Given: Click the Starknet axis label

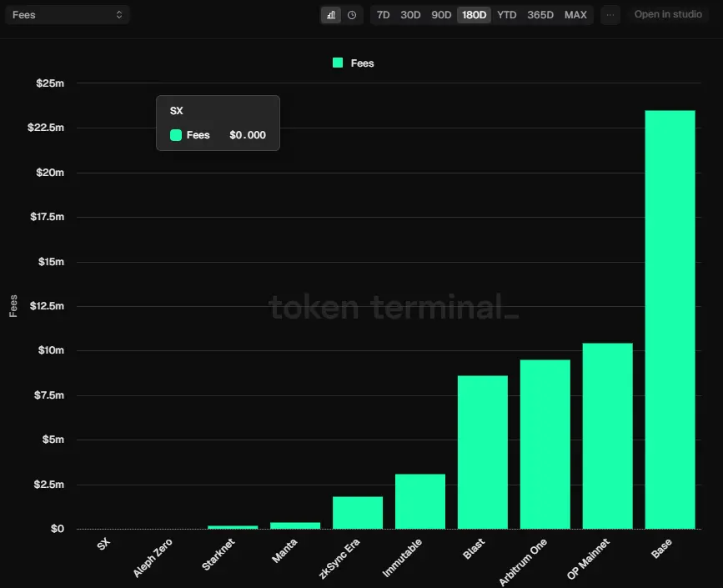Looking at the screenshot, I should pyautogui.click(x=216, y=555).
